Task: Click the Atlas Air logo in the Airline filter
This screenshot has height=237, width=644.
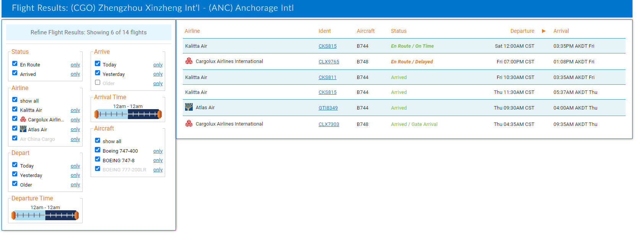Action: [x=23, y=129]
